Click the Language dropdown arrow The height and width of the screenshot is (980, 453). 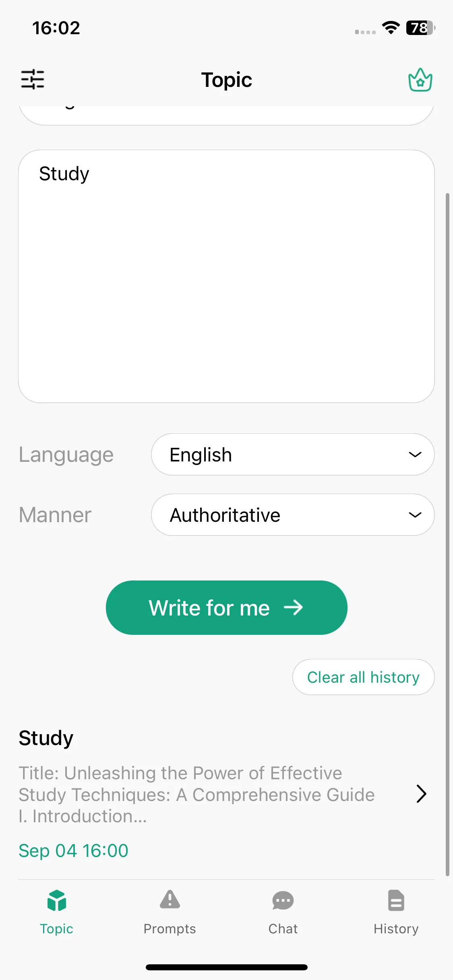click(415, 455)
